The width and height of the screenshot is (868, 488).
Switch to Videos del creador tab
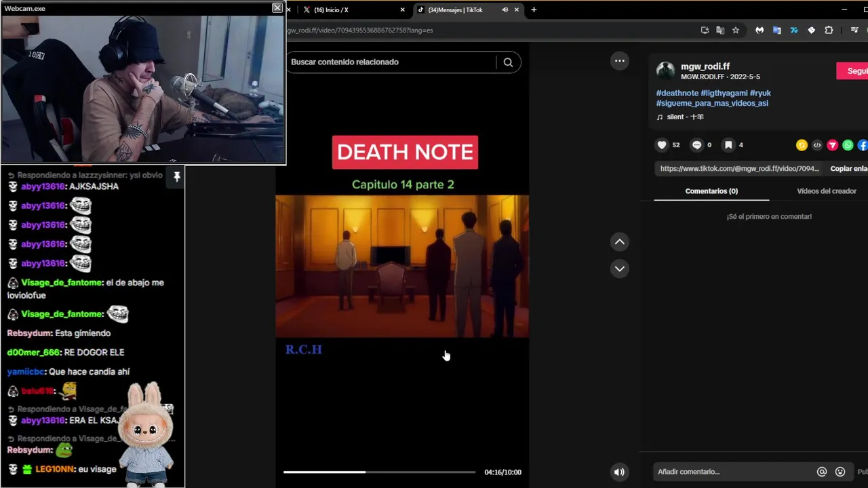[x=827, y=191]
